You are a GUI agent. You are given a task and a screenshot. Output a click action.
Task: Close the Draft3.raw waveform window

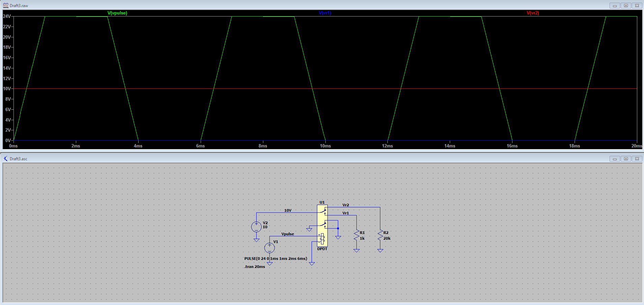pyautogui.click(x=637, y=6)
